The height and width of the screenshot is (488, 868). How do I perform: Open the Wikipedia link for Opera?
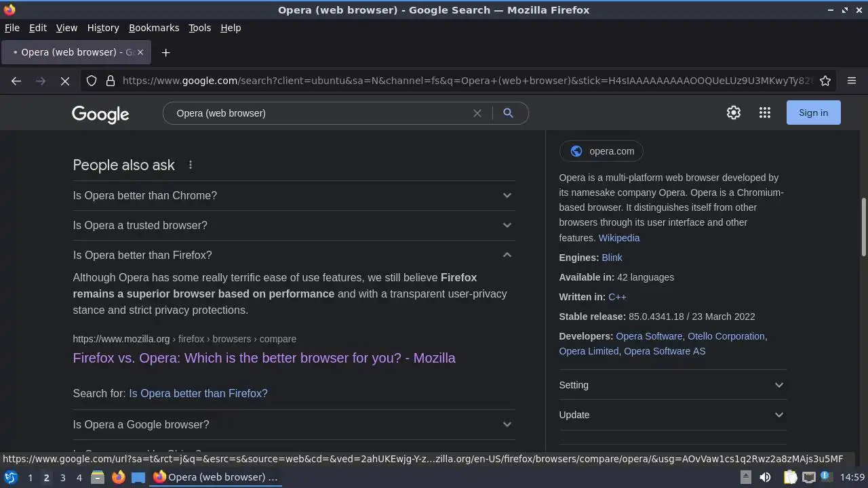click(618, 238)
